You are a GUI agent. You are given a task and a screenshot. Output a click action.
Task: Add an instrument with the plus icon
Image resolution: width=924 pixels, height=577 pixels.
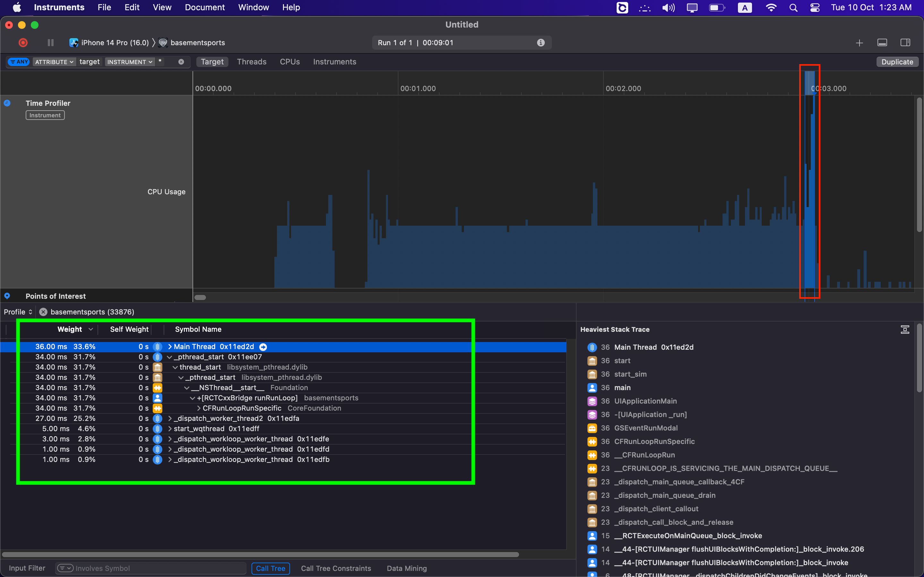tap(860, 43)
